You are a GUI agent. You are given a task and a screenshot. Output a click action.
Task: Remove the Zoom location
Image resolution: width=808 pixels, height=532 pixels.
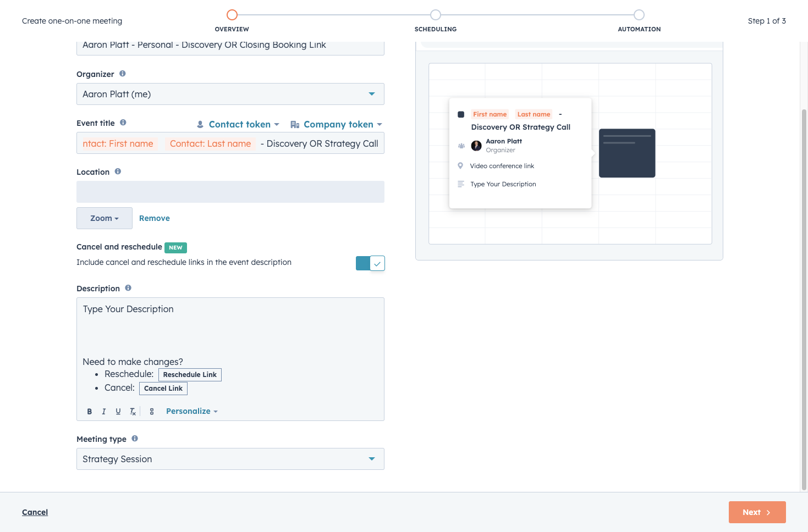[155, 218]
